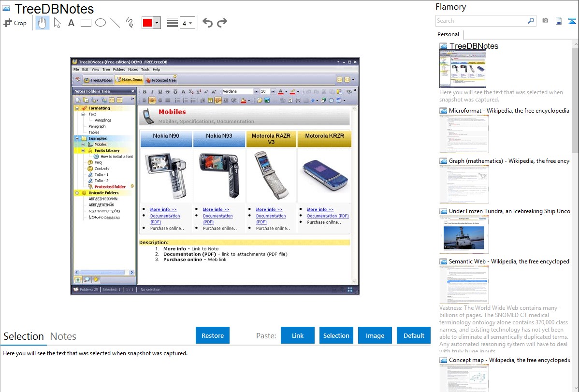Undo the last annotation
This screenshot has height=392, width=579.
click(207, 23)
